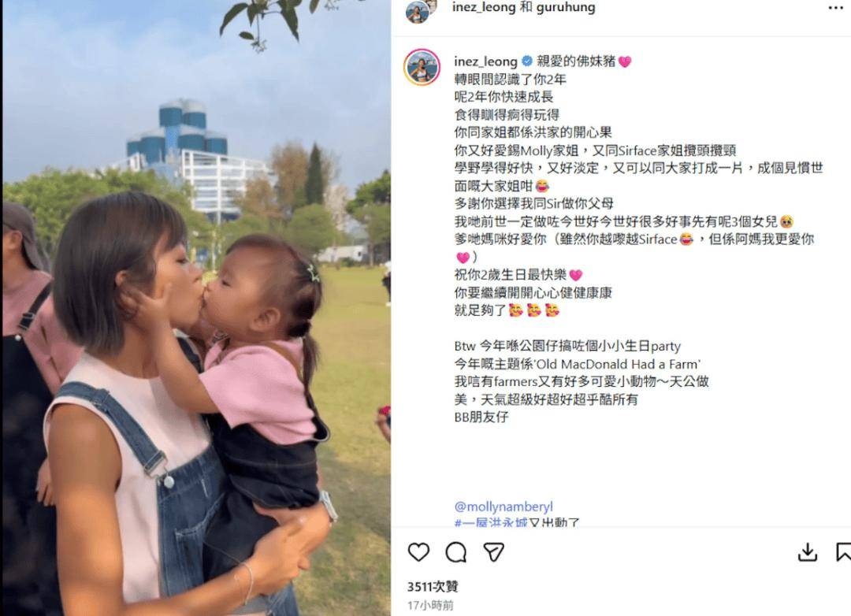Open inez_leong avatar in the caption
This screenshot has width=851, height=616.
point(422,67)
